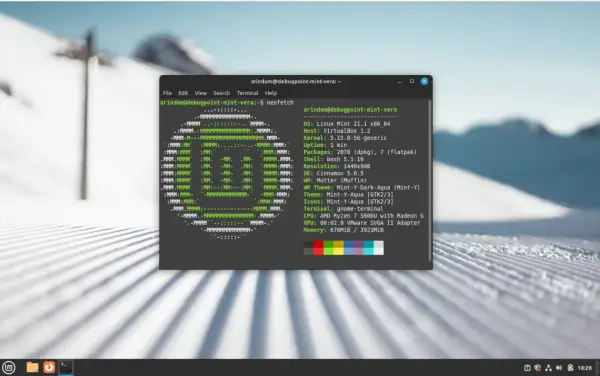Click the 'Terminal: gnome-terminal' line
Screen dimensions: 600x376
coord(343,209)
